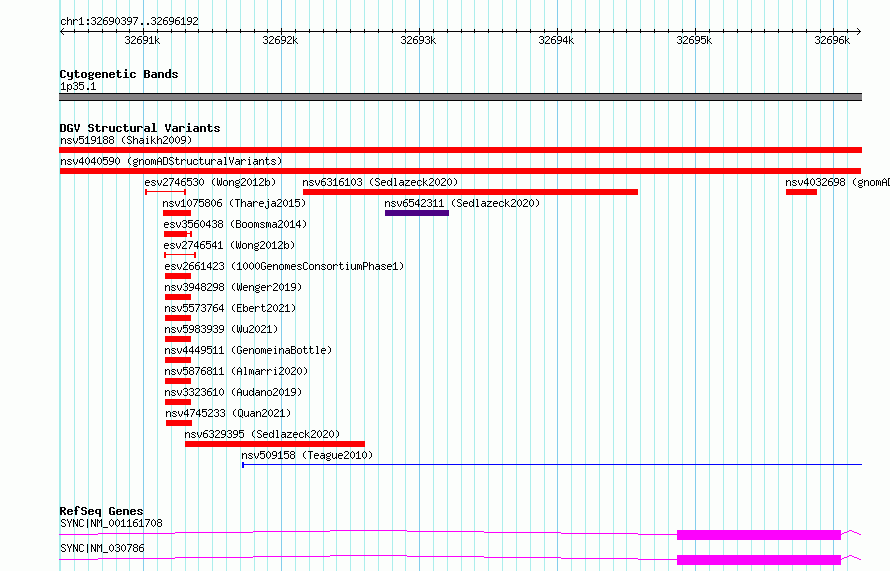
Task: Click the SYNC|NM_001161708 gene label
Action: (111, 523)
